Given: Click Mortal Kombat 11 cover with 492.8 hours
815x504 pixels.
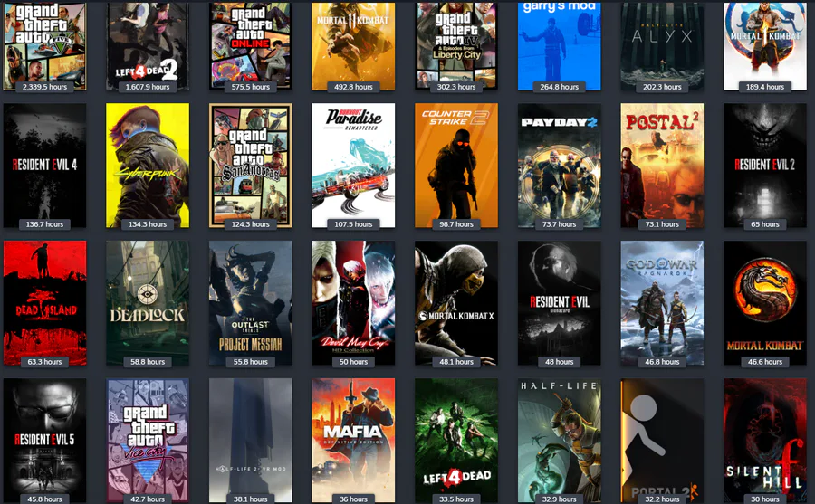Looking at the screenshot, I should pyautogui.click(x=353, y=46).
